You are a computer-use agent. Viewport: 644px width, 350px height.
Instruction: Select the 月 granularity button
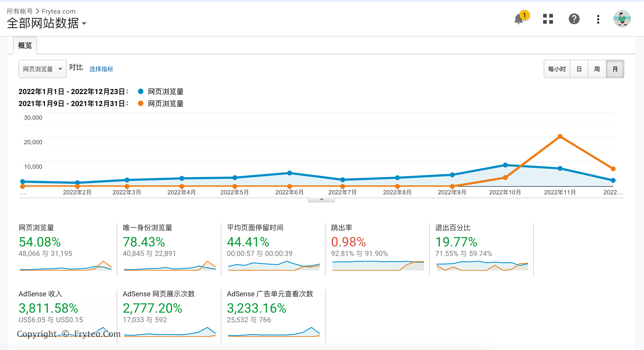pyautogui.click(x=615, y=69)
